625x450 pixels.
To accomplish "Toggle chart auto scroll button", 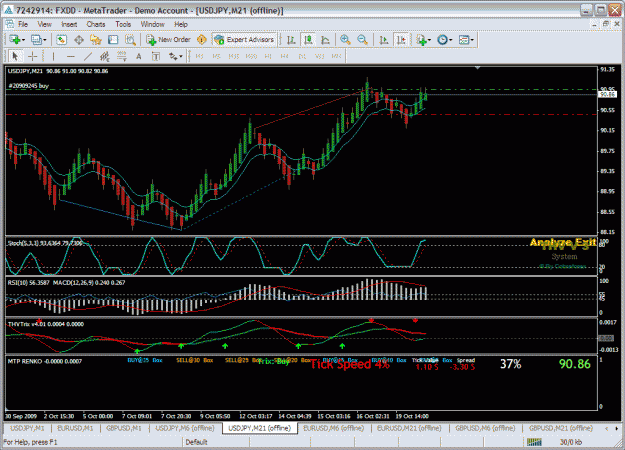I will tap(384, 39).
